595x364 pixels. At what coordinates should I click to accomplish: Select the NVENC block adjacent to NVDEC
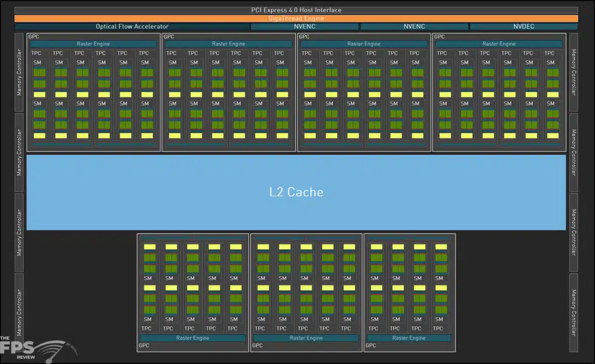coord(414,27)
